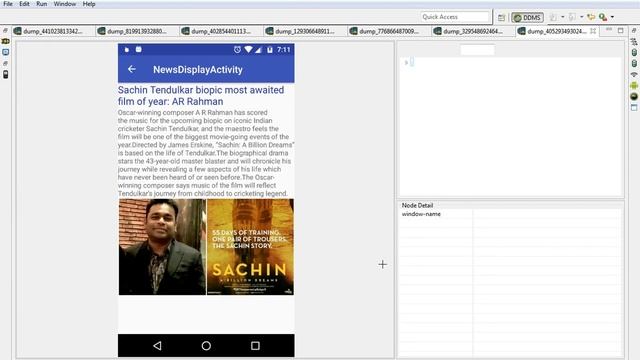640x360 pixels.
Task: Click the NewsDisplayActivity title
Action: click(198, 70)
